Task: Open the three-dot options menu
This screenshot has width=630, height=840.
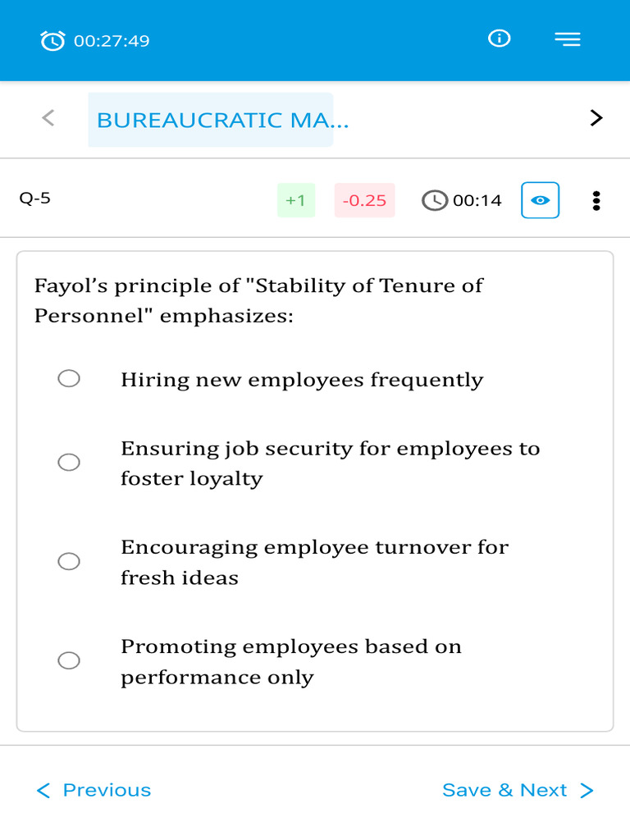Action: [596, 201]
